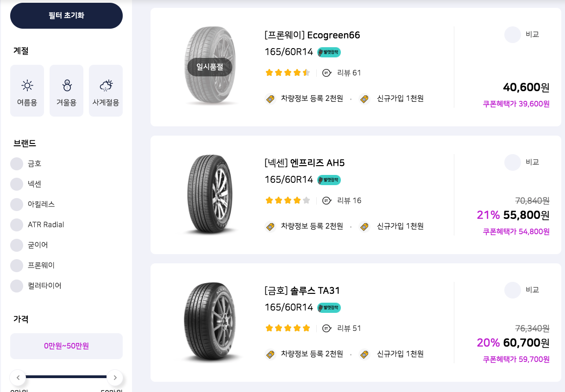Click the left arrow of the price slider

[18, 377]
